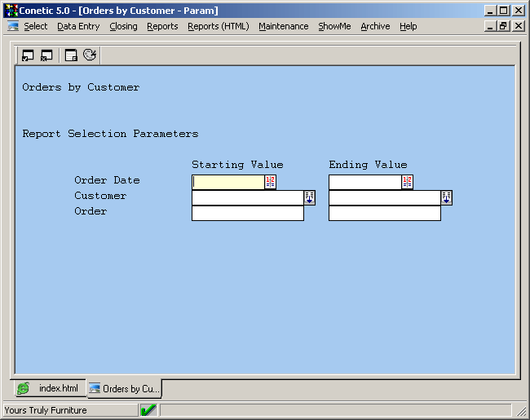
Task: Click the green checkmark in status bar
Action: 148,410
